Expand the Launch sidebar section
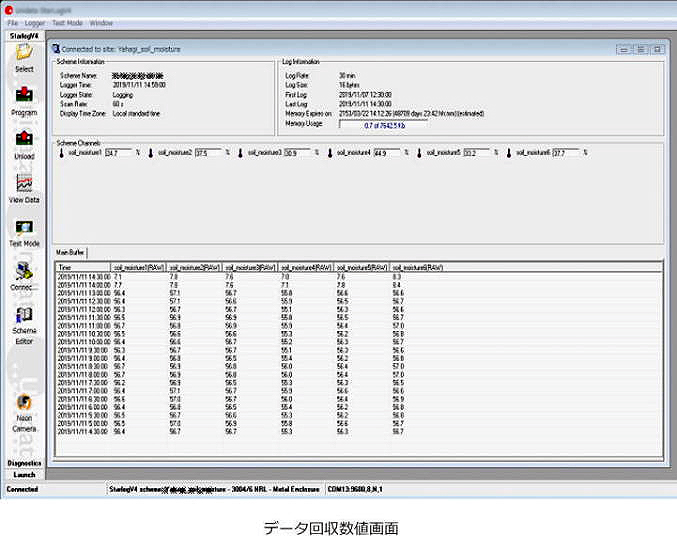 (24, 474)
